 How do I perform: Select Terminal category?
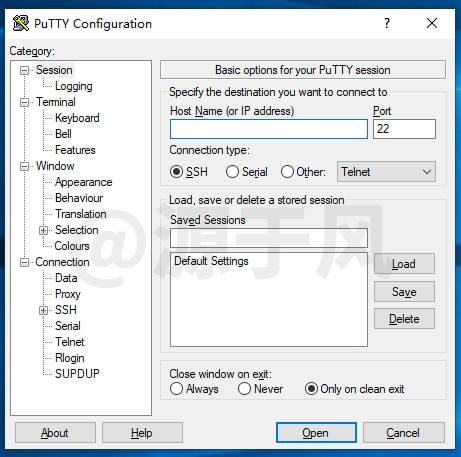click(x=56, y=102)
